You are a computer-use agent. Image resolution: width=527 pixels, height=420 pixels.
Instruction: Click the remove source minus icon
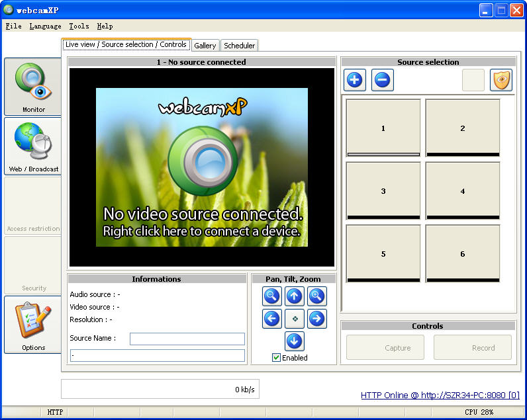pos(382,81)
